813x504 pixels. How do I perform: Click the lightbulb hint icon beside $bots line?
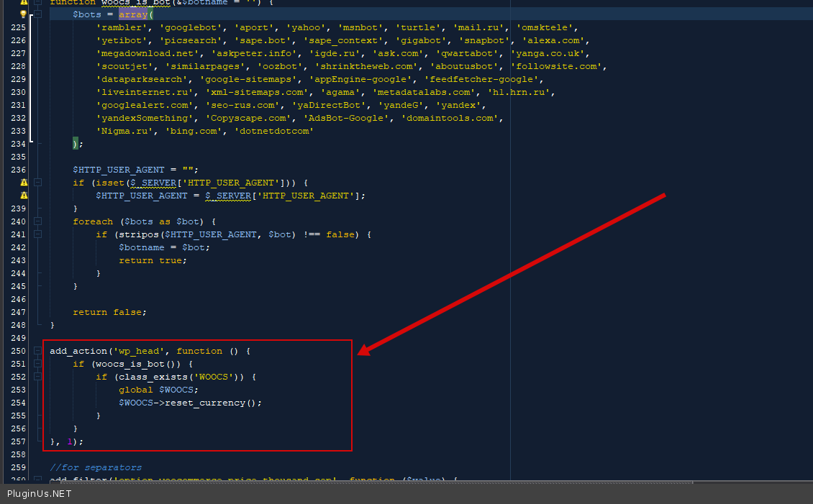(x=23, y=14)
